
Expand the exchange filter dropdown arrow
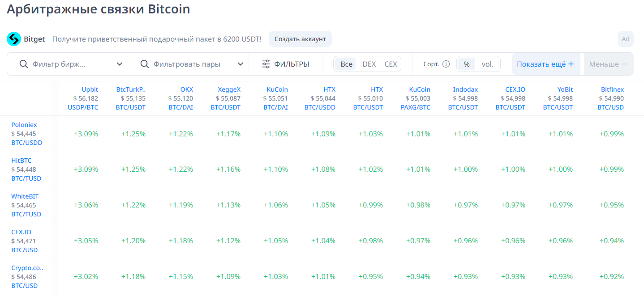coord(120,64)
